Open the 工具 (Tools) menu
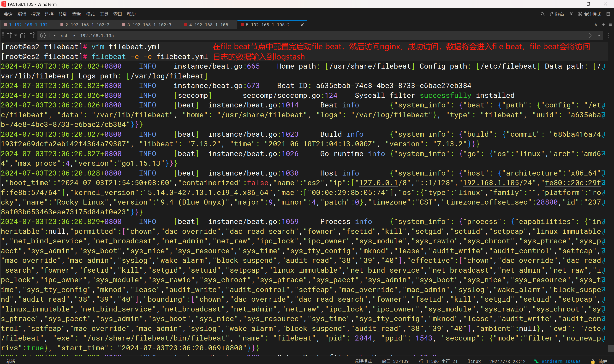The height and width of the screenshot is (364, 614). coord(104,14)
